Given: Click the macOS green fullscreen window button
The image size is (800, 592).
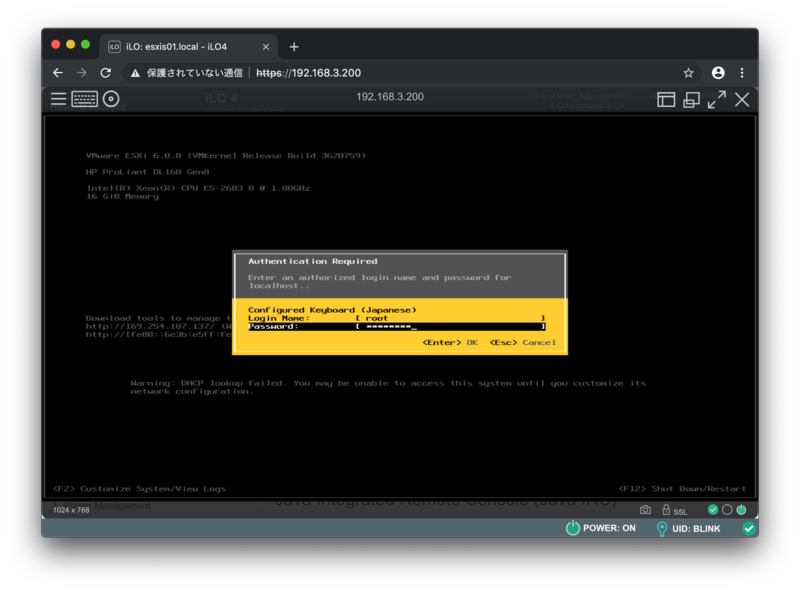Looking at the screenshot, I should (85, 44).
